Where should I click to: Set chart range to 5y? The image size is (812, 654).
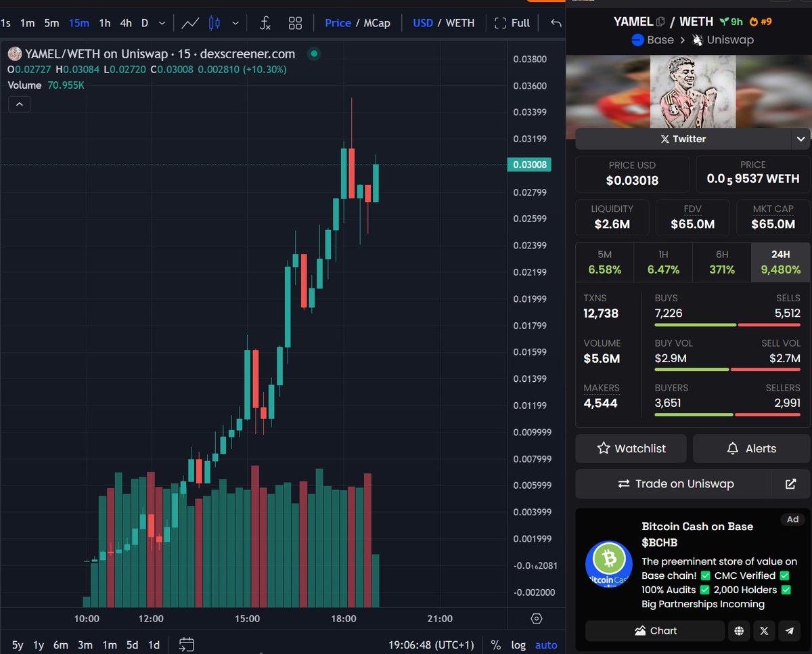(18, 645)
